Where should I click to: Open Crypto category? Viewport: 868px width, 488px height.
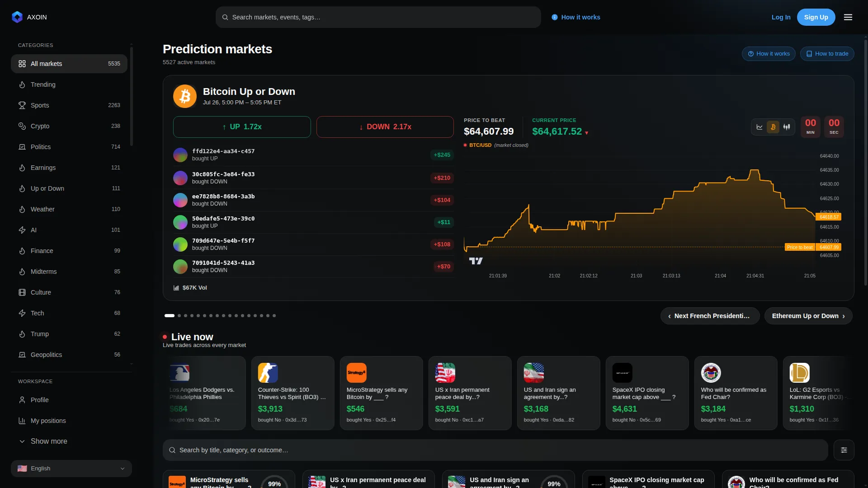click(x=69, y=126)
